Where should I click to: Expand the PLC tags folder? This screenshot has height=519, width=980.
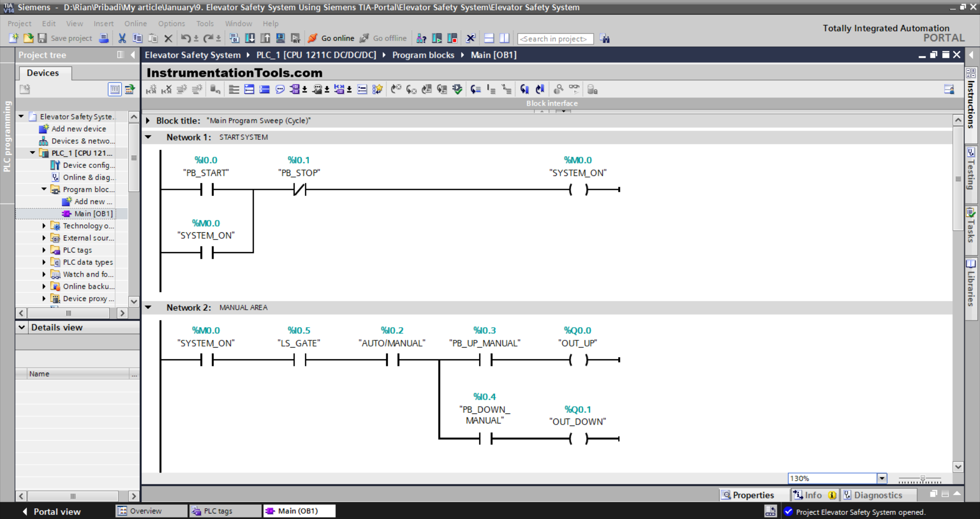(x=44, y=250)
